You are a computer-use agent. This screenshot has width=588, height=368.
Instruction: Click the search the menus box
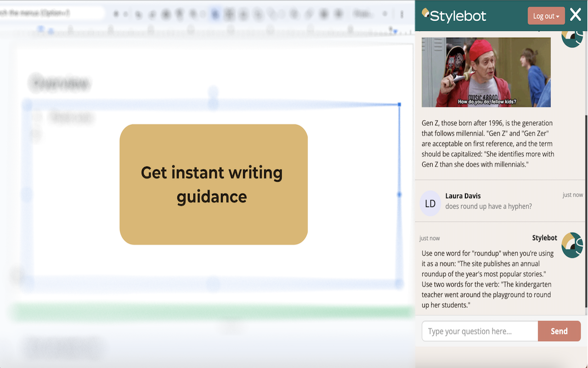tap(52, 13)
